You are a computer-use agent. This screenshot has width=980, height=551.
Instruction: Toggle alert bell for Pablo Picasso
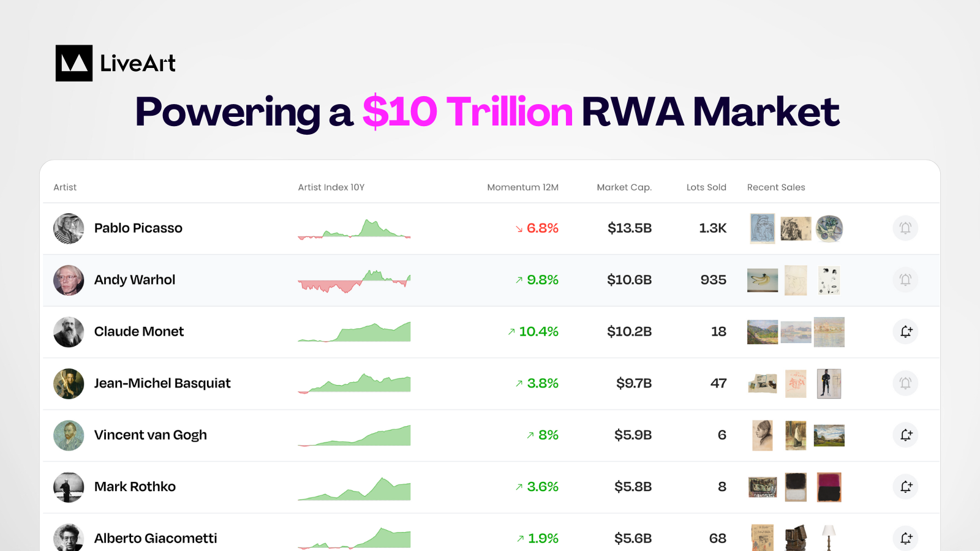[x=905, y=228]
